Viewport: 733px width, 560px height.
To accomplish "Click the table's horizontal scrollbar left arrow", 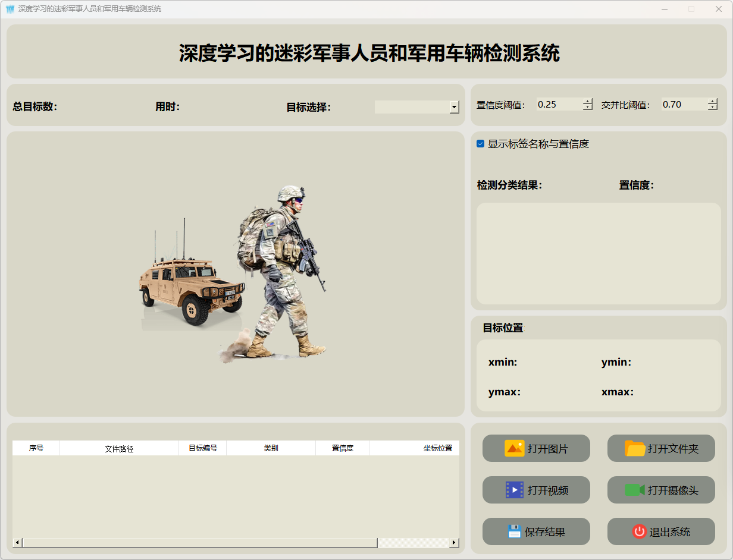I will click(x=17, y=543).
